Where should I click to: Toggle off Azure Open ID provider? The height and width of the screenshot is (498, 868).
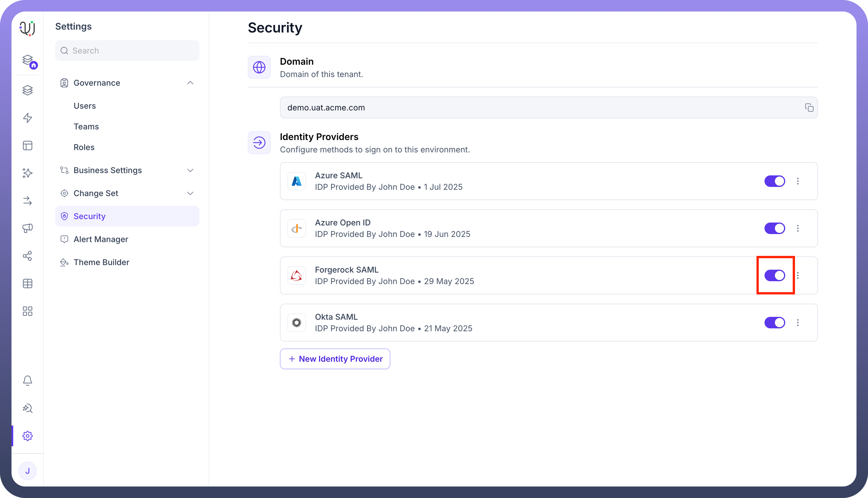coord(774,228)
